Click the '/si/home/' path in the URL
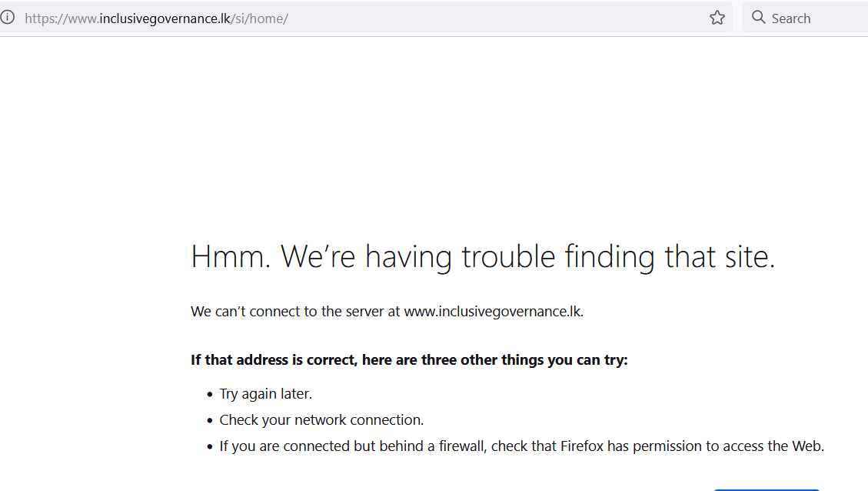This screenshot has height=491, width=868. 260,18
